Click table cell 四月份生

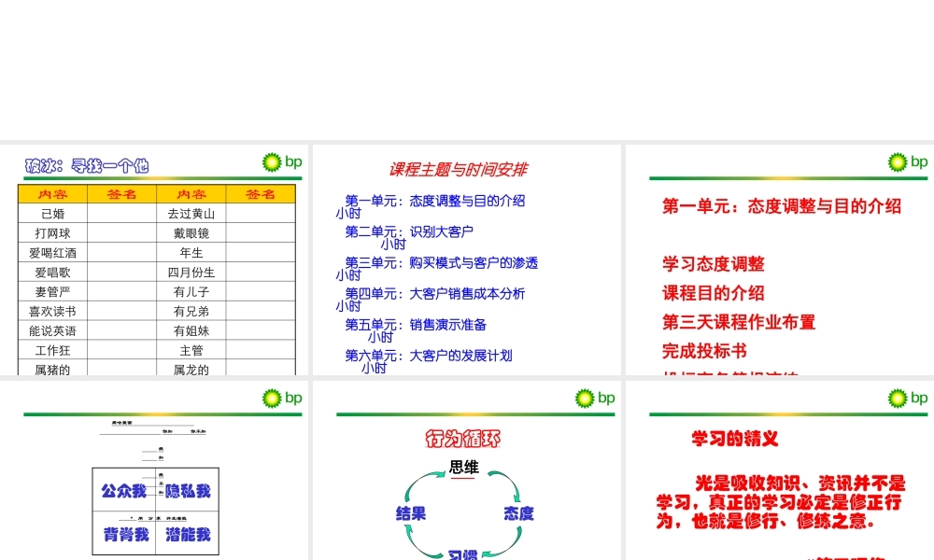pos(191,273)
